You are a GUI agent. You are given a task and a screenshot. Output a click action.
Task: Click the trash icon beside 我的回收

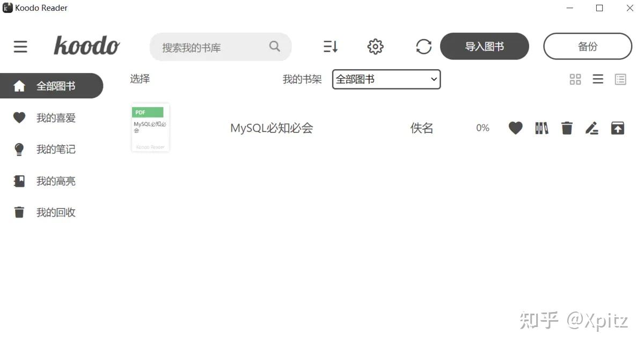pyautogui.click(x=19, y=212)
